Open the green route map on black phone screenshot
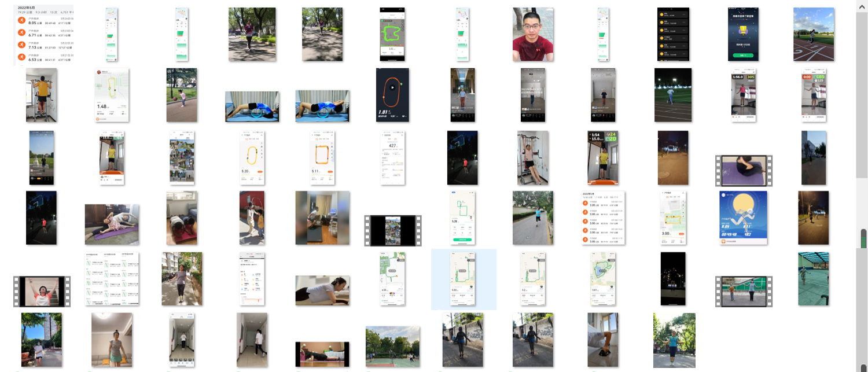The image size is (868, 372). 395,34
